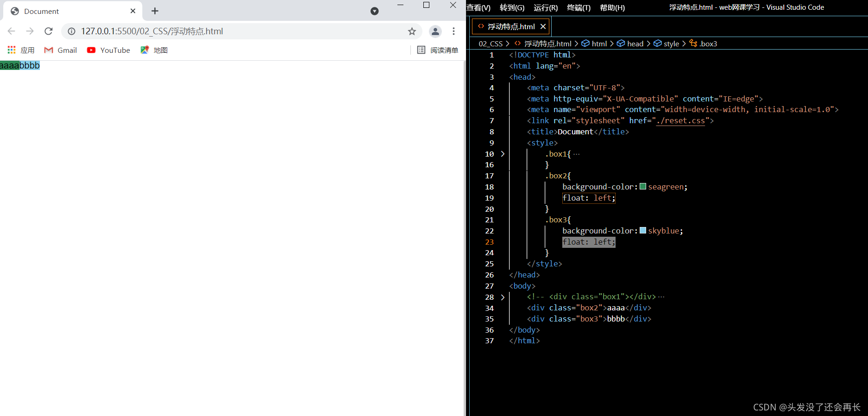Click the blue bbbb box in page

(30, 65)
